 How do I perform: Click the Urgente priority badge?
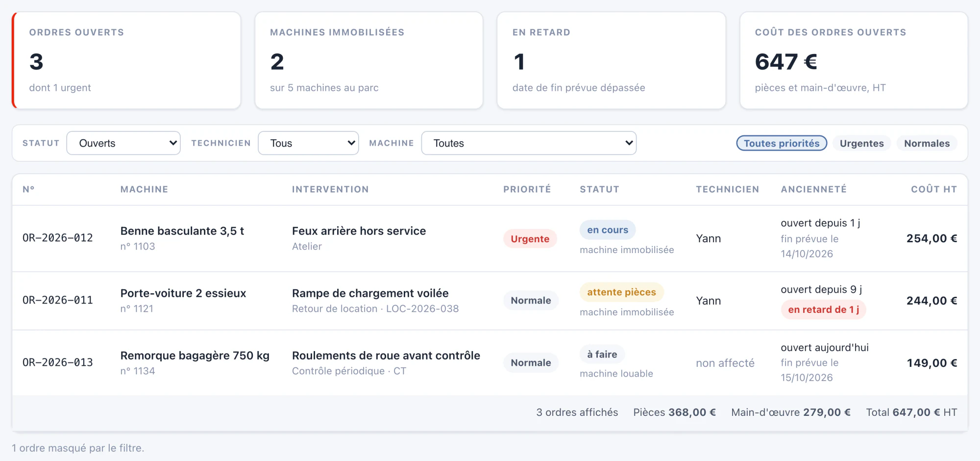pyautogui.click(x=530, y=239)
